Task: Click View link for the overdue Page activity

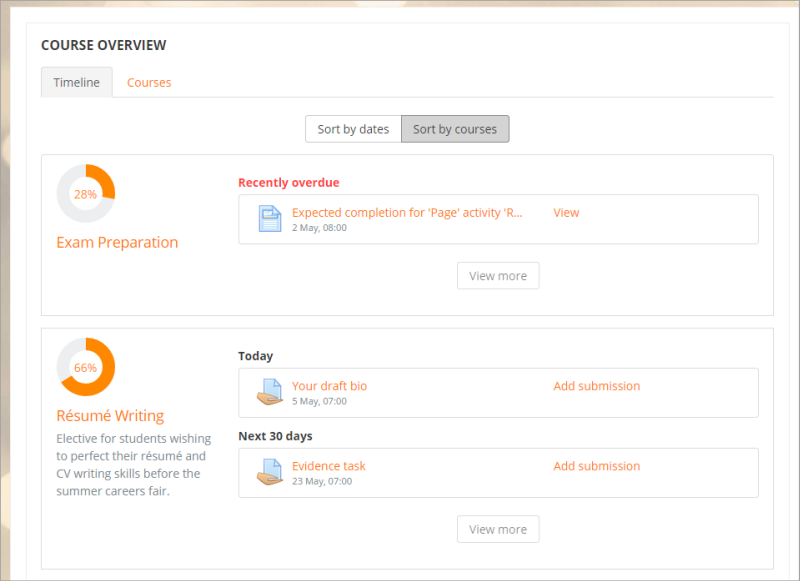Action: (566, 212)
